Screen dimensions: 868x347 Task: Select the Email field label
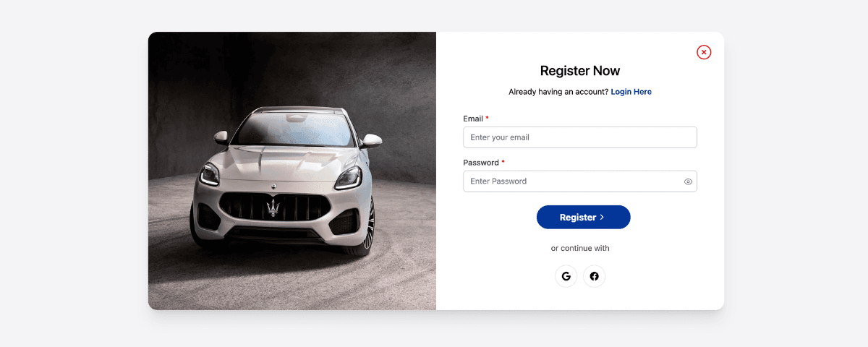coord(473,119)
